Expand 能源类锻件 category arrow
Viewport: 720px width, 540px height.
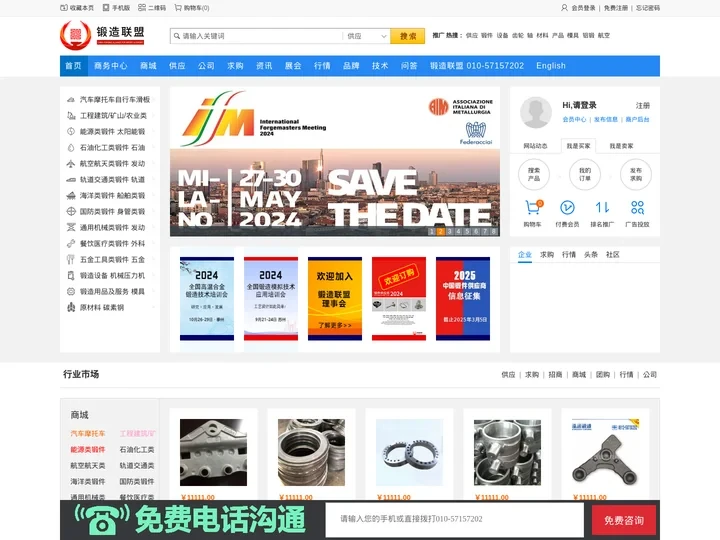pyautogui.click(x=153, y=132)
